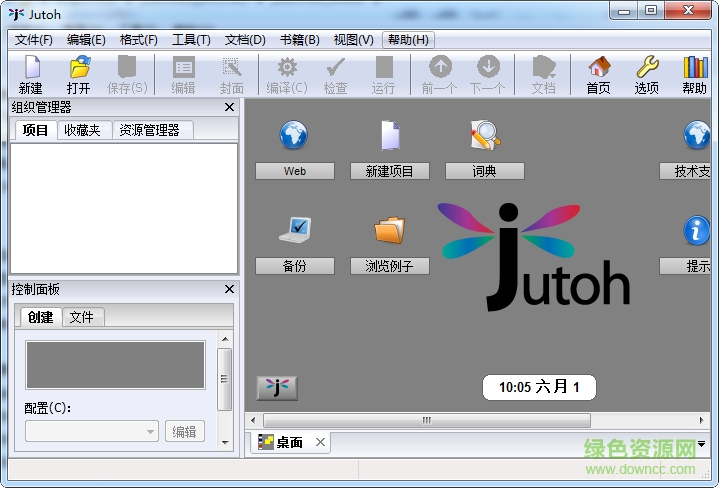
Task: Open 帮助 help books icon
Action: point(695,67)
